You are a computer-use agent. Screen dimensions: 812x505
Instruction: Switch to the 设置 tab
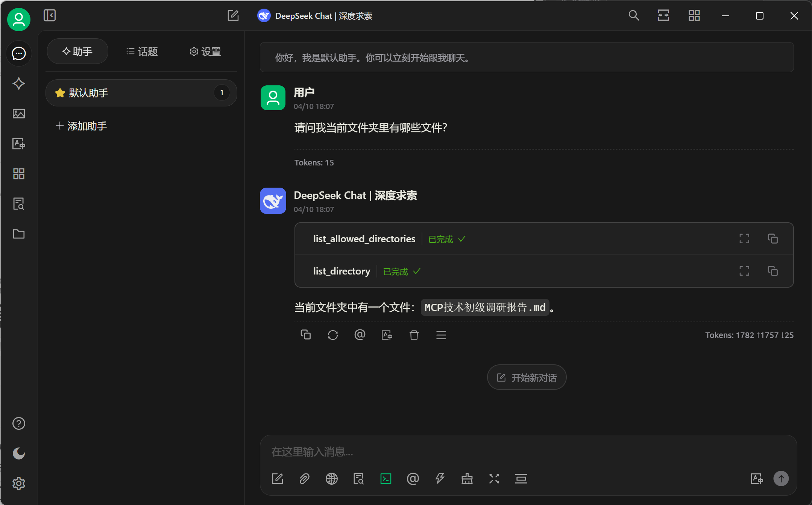click(205, 52)
